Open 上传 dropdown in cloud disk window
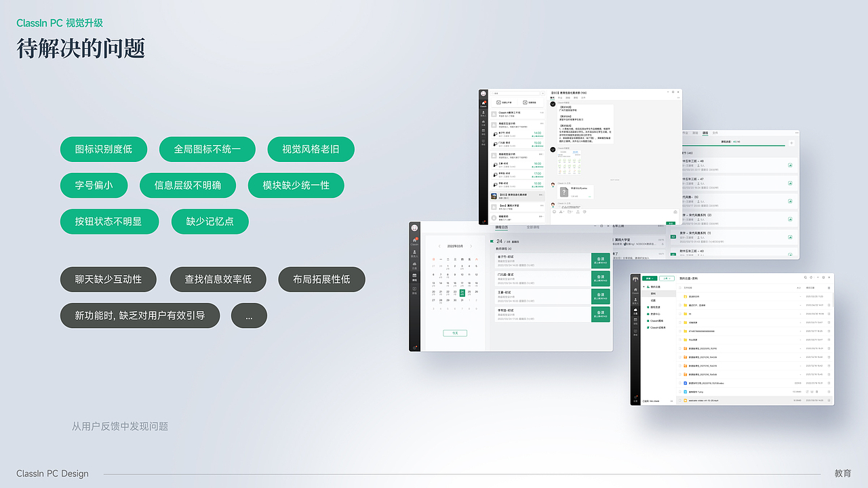 pos(667,278)
